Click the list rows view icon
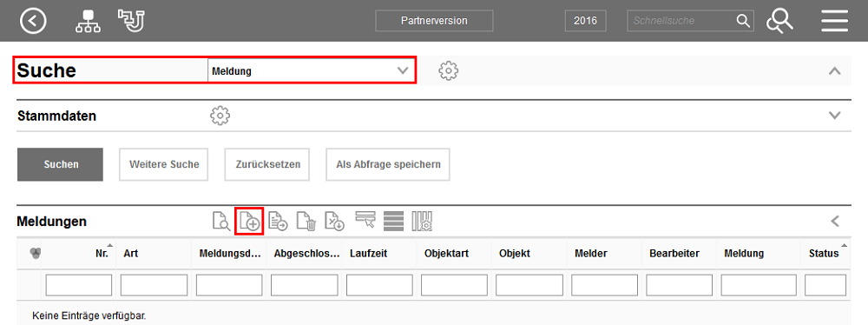Image resolution: width=868 pixels, height=325 pixels. tap(393, 221)
